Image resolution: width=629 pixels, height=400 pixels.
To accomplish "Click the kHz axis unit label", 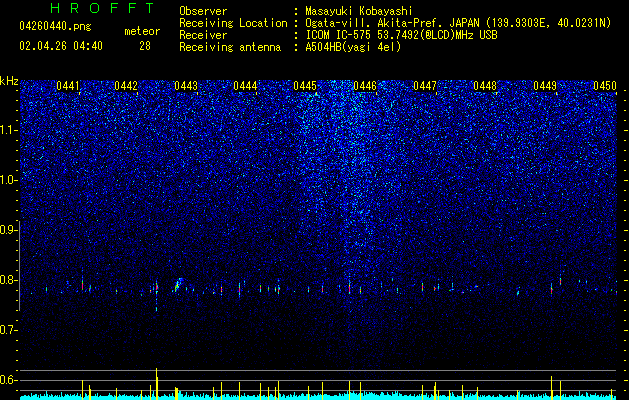I will (x=9, y=81).
